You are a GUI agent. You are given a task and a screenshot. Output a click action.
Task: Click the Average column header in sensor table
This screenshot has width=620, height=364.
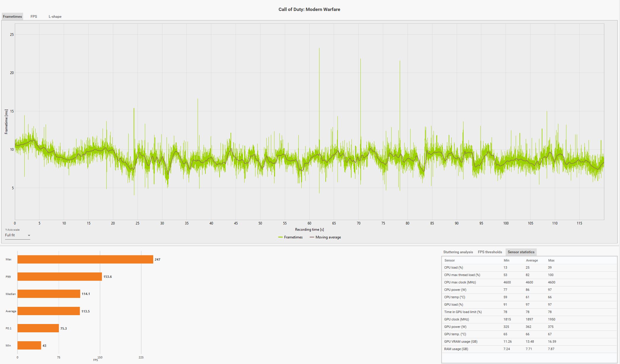(532, 260)
